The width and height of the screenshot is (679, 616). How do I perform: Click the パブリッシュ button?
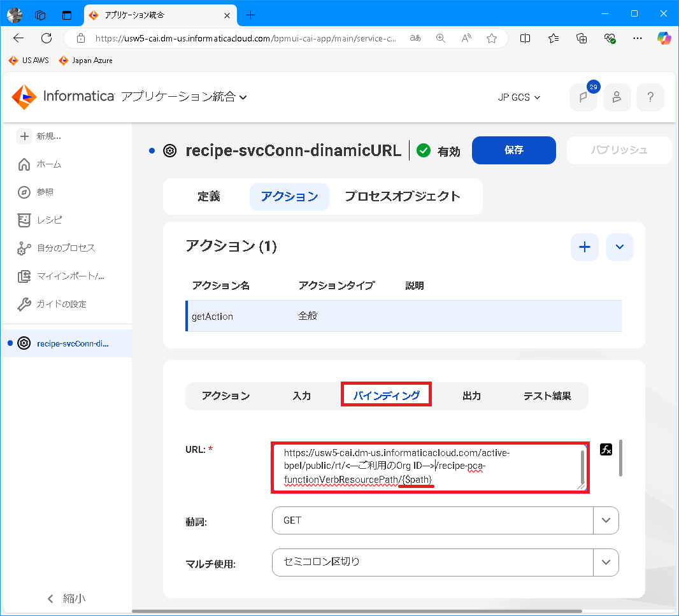coord(619,150)
